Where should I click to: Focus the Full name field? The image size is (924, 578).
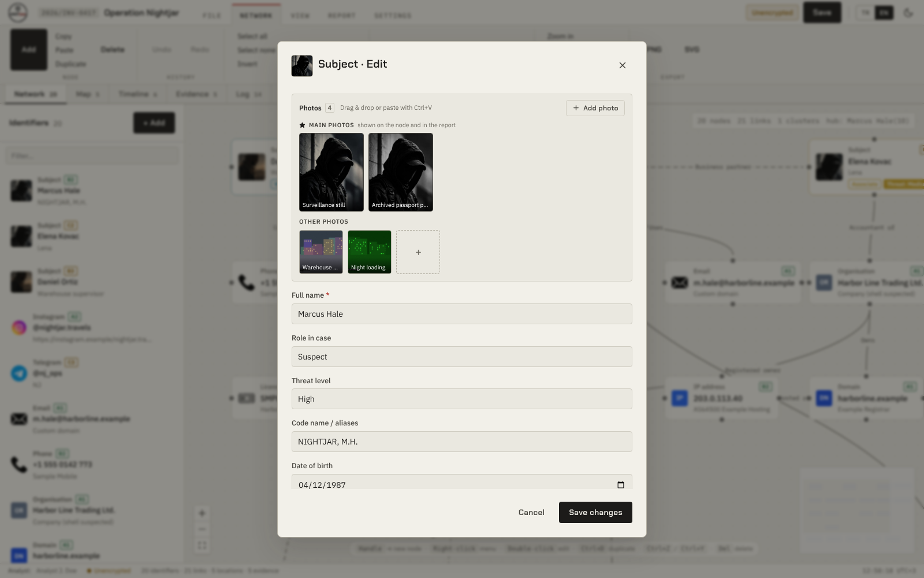[x=462, y=314]
